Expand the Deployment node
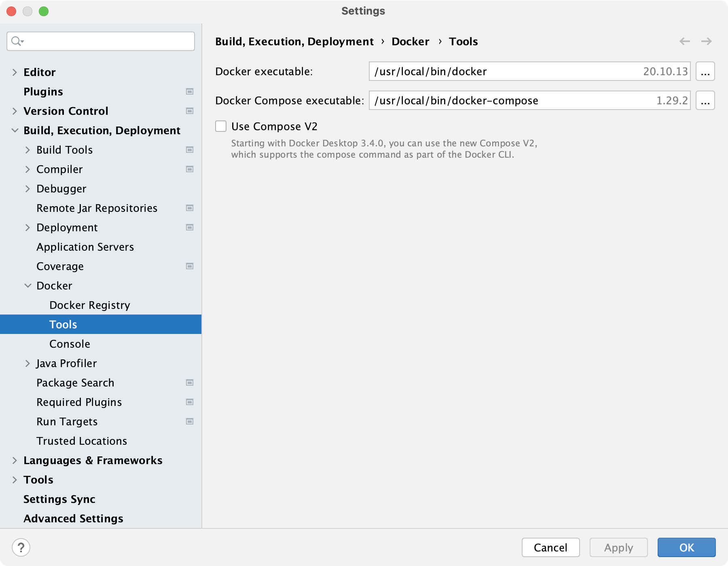This screenshot has width=728, height=566. pyautogui.click(x=28, y=228)
